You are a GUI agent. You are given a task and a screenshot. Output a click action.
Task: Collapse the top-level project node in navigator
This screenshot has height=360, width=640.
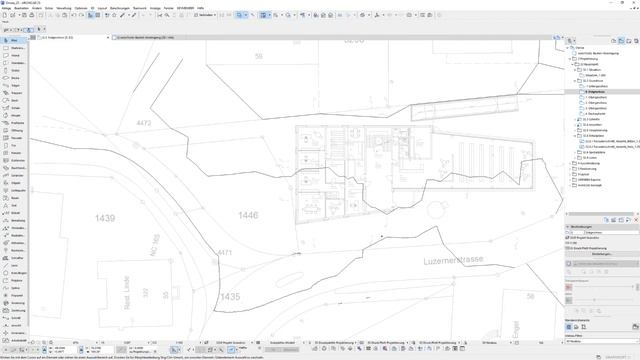pos(567,48)
